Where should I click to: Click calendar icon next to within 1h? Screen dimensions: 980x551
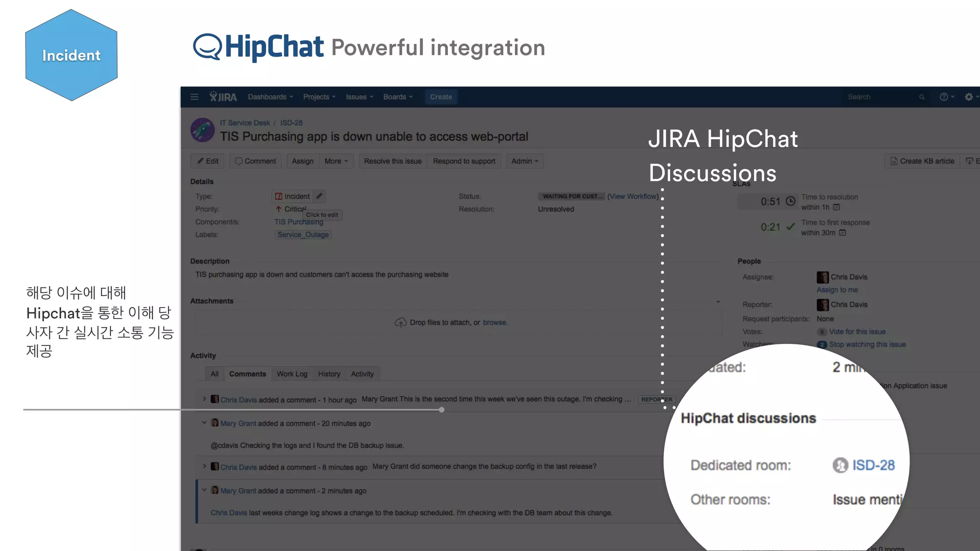(x=836, y=207)
